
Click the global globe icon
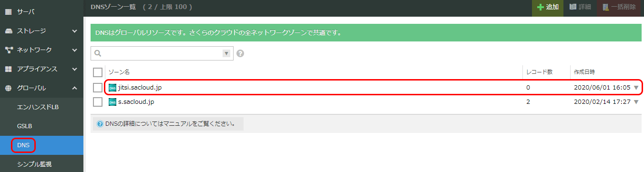pyautogui.click(x=8, y=88)
